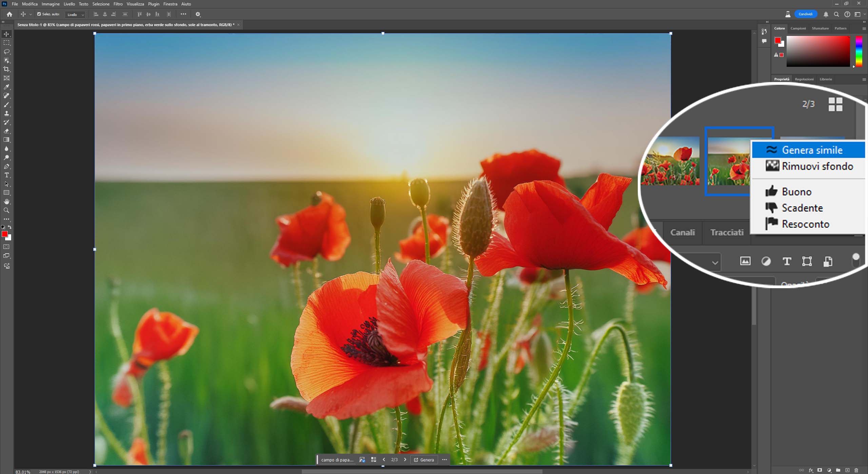Click the Genera button in taskbar
The image size is (868, 474).
click(424, 460)
